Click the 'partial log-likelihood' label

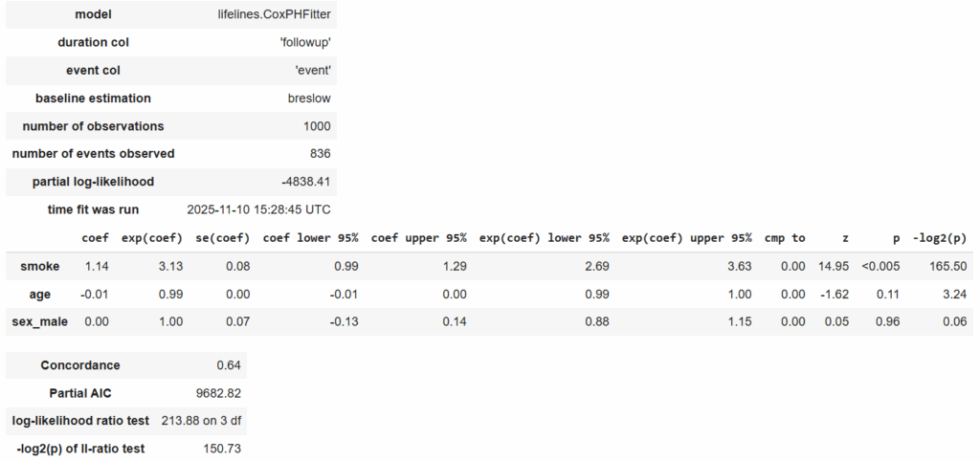coord(93,182)
